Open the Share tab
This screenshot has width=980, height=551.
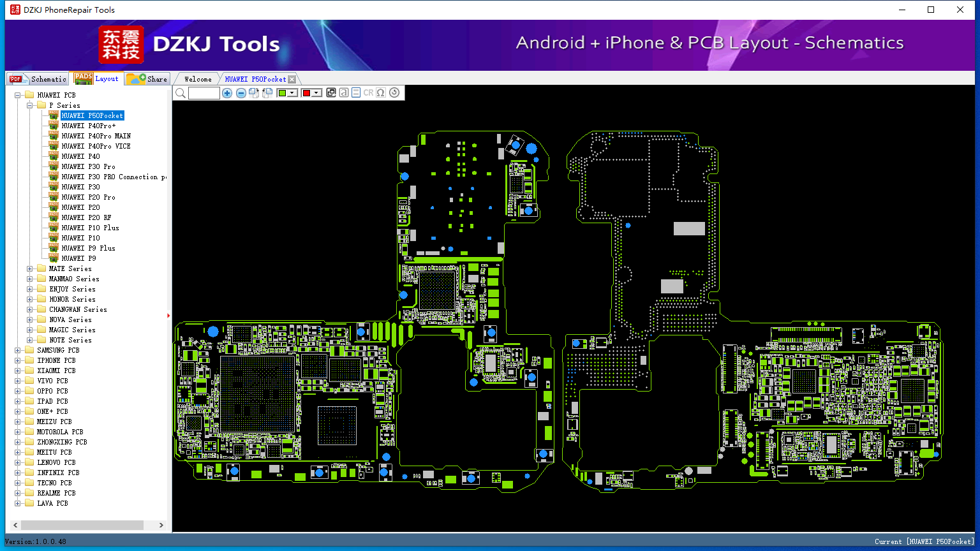147,79
